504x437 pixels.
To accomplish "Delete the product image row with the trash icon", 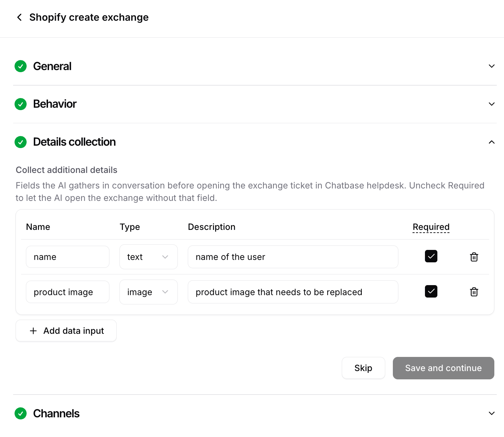I will click(474, 292).
